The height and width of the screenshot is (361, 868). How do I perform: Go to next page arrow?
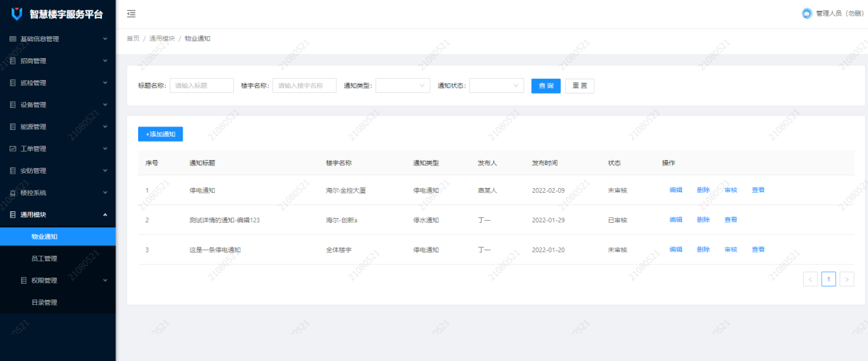847,279
